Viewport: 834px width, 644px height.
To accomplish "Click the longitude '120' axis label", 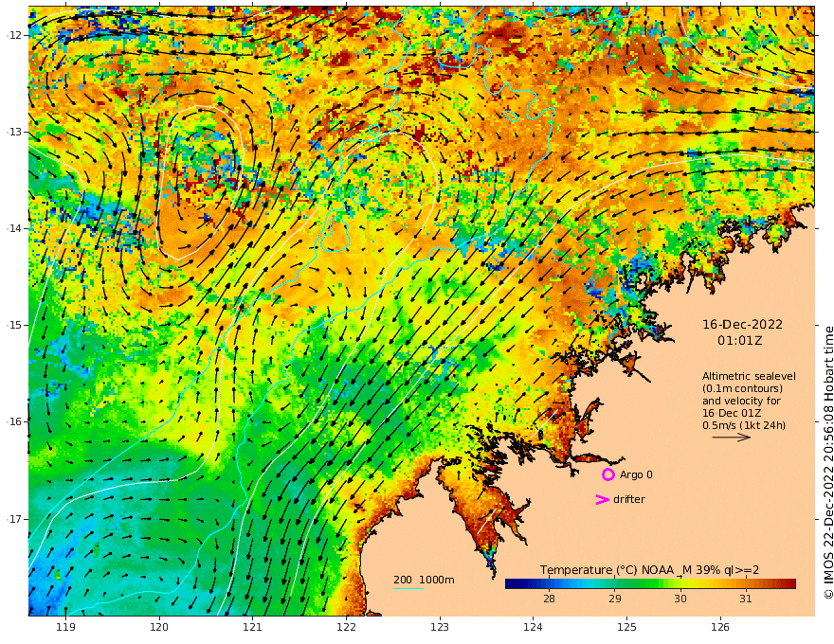I will coord(159,627).
